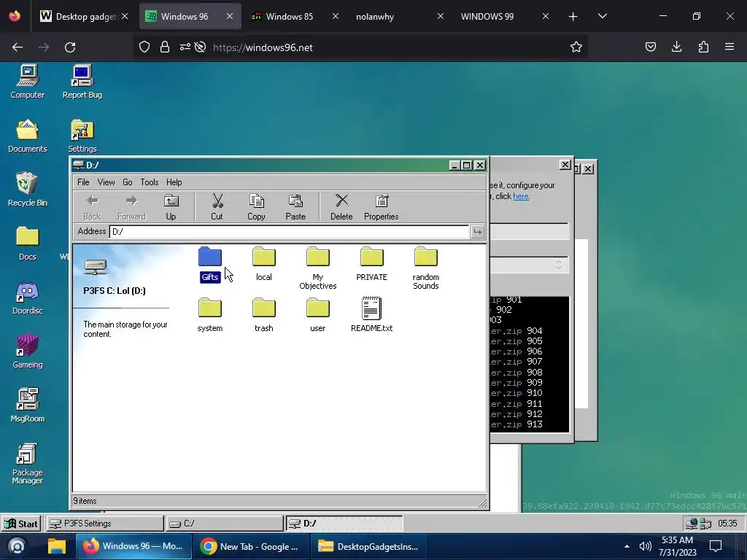The height and width of the screenshot is (560, 747).
Task: Open the View menu
Action: click(x=106, y=182)
